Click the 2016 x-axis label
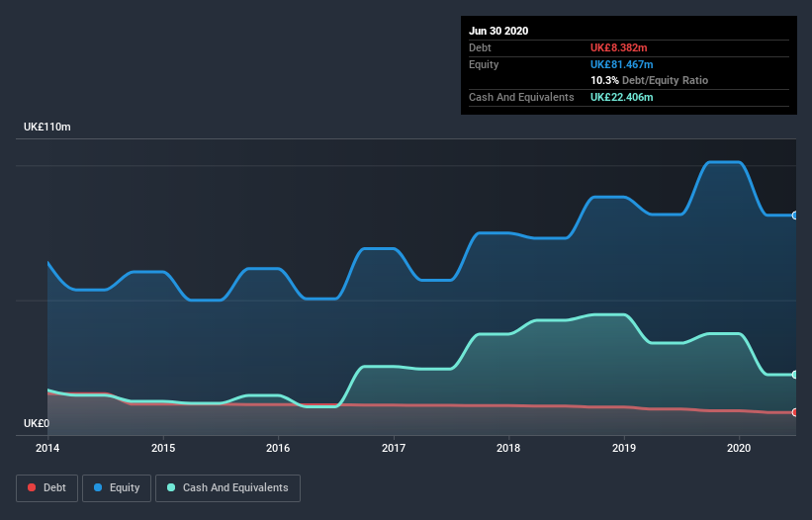This screenshot has height=520, width=812. (x=278, y=448)
